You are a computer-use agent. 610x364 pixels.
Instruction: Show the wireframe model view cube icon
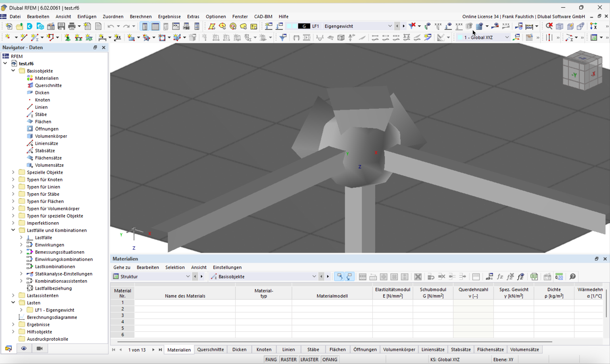(559, 26)
